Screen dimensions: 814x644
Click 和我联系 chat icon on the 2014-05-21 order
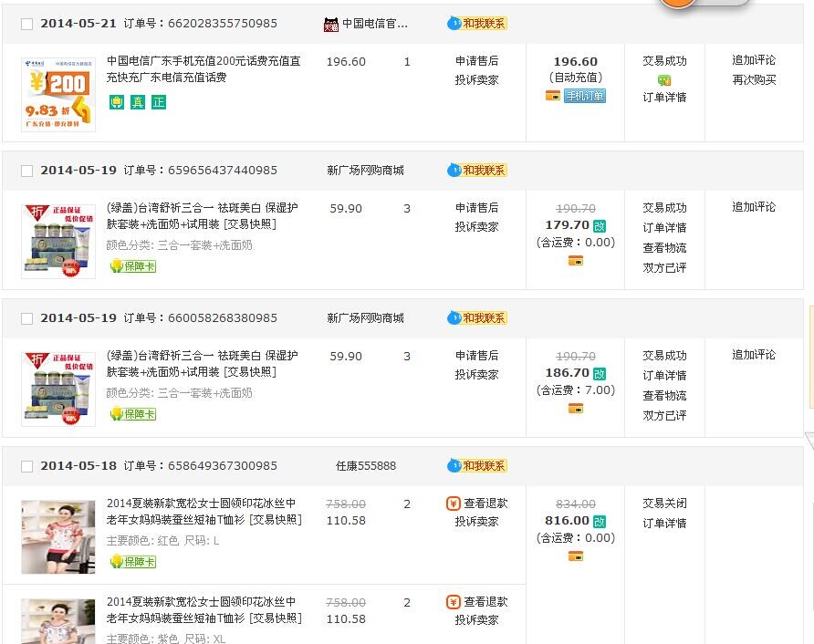pos(476,23)
